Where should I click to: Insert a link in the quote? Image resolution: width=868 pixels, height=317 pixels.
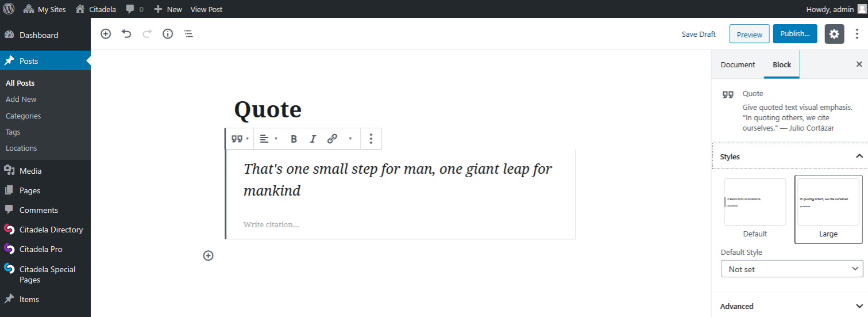click(332, 139)
